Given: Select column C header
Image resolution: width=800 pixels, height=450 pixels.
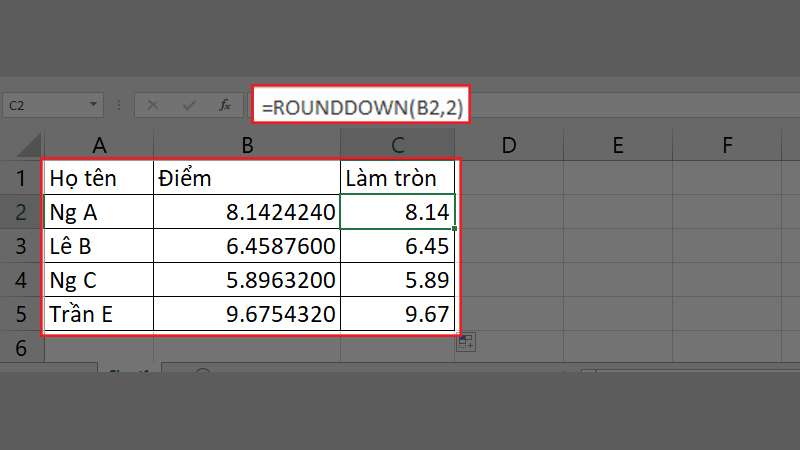Looking at the screenshot, I should pyautogui.click(x=397, y=145).
